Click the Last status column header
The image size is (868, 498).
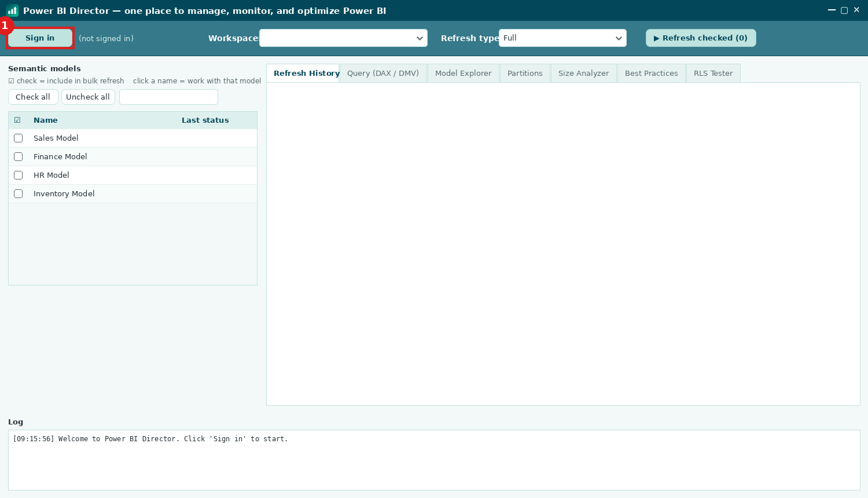coord(205,120)
